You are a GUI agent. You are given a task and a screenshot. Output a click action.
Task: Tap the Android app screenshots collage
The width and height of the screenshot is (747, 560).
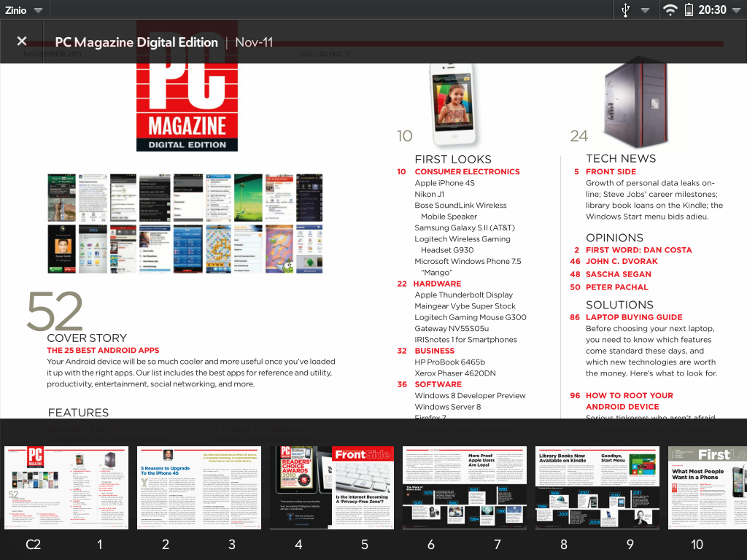point(185,223)
